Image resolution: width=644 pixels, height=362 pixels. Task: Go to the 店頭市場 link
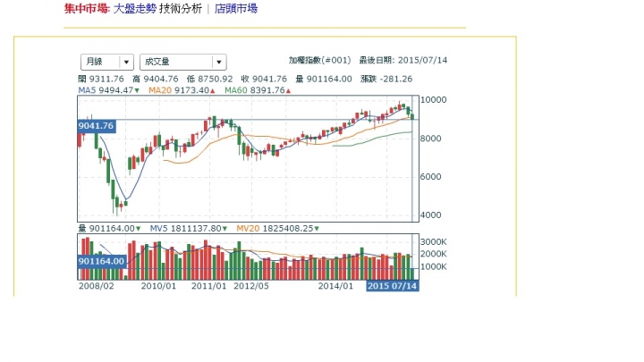tap(236, 9)
